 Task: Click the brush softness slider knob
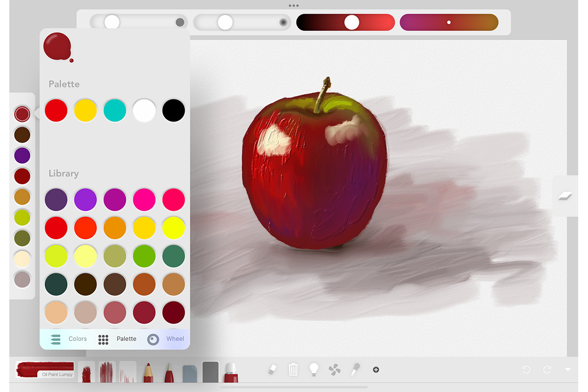point(225,22)
